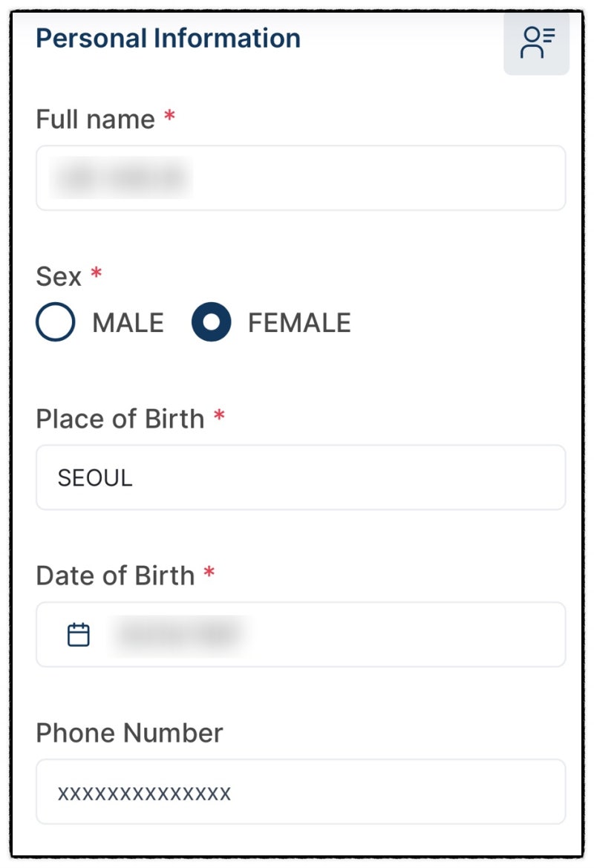The height and width of the screenshot is (868, 594).
Task: Click the red asterisk beside Place of Birth
Action: click(x=219, y=415)
